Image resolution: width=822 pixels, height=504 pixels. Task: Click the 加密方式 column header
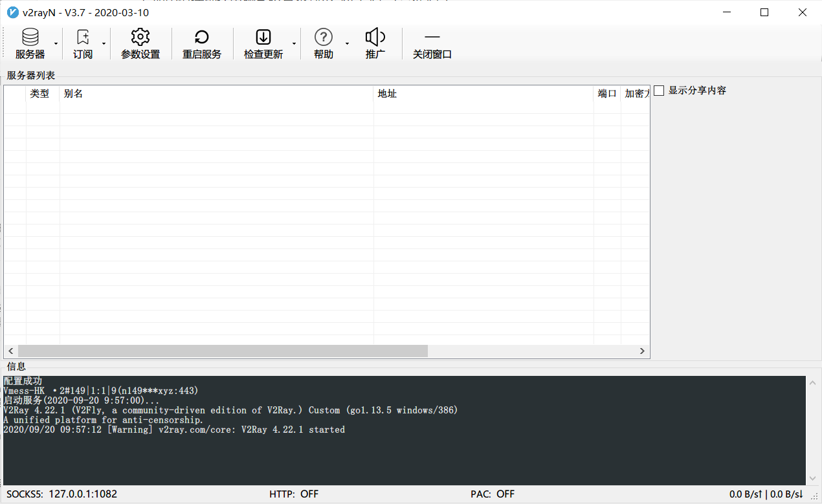(x=636, y=94)
